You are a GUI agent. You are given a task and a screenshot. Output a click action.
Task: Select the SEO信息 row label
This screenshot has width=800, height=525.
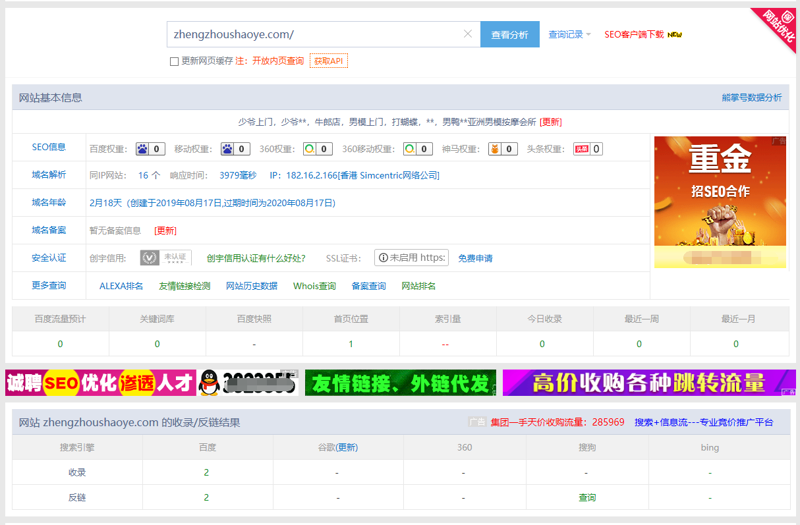click(x=49, y=147)
